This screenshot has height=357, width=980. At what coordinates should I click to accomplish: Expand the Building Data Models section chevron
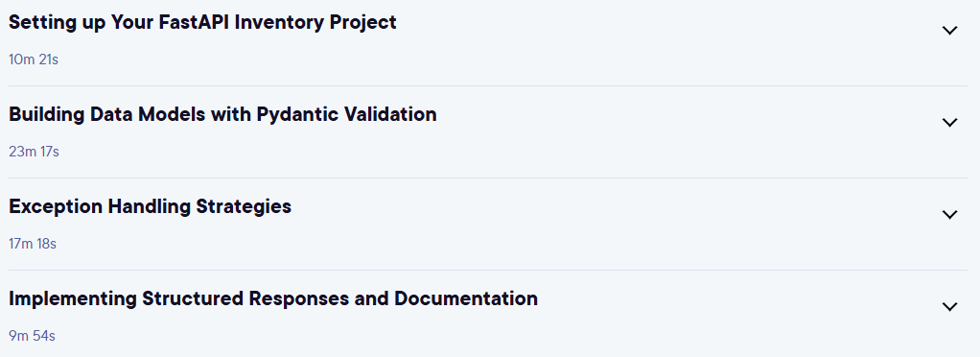[949, 123]
